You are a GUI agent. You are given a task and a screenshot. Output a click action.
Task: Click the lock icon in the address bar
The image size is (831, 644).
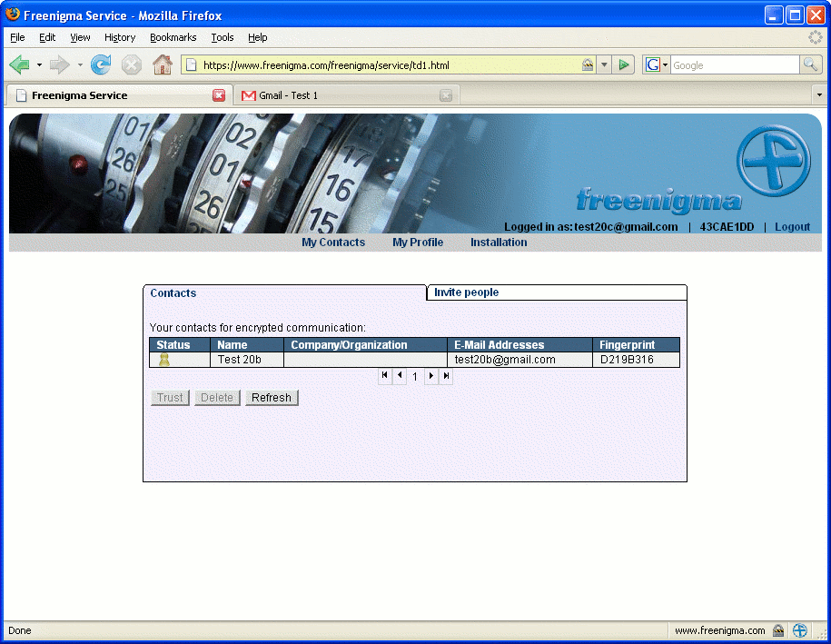pos(588,65)
